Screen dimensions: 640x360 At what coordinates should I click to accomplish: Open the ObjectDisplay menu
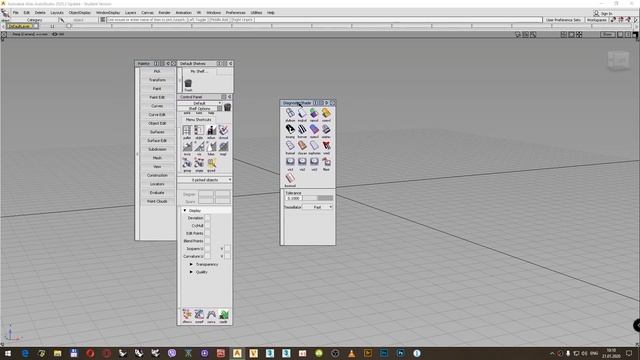(80, 13)
